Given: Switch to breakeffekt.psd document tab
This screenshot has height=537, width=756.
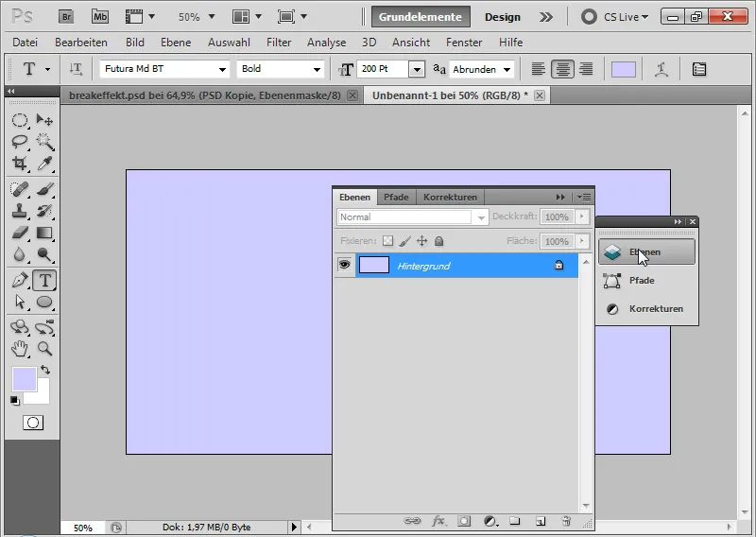Looking at the screenshot, I should [x=204, y=95].
